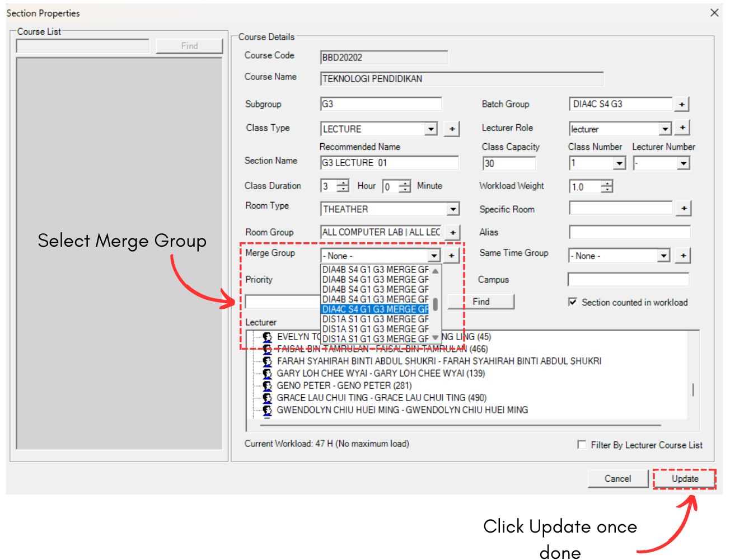
Task: Click the plus button beside Specific Room
Action: 684,209
